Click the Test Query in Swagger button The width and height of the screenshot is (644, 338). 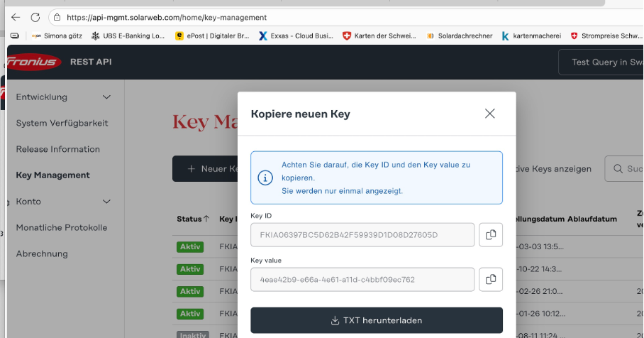pos(603,62)
